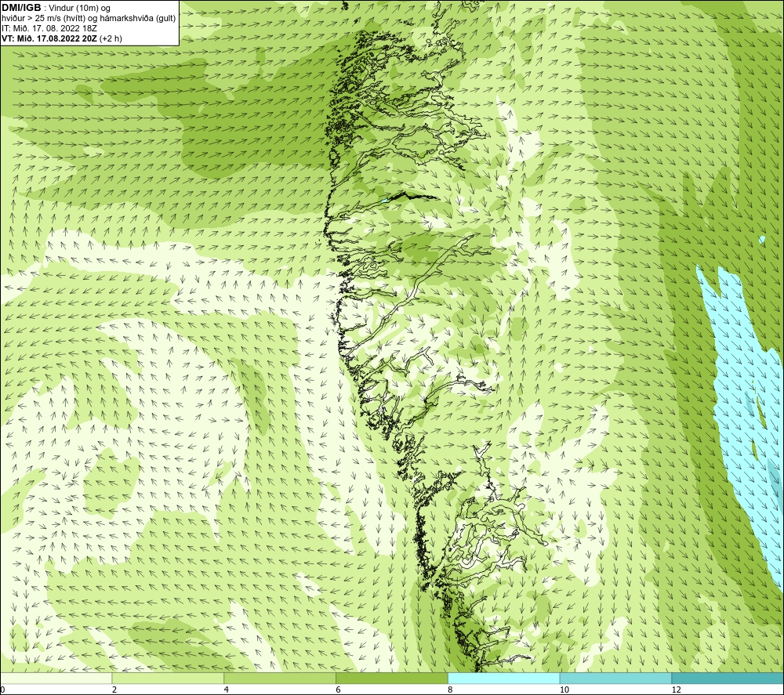
Task: Click the scale label '10'
Action: click(564, 690)
